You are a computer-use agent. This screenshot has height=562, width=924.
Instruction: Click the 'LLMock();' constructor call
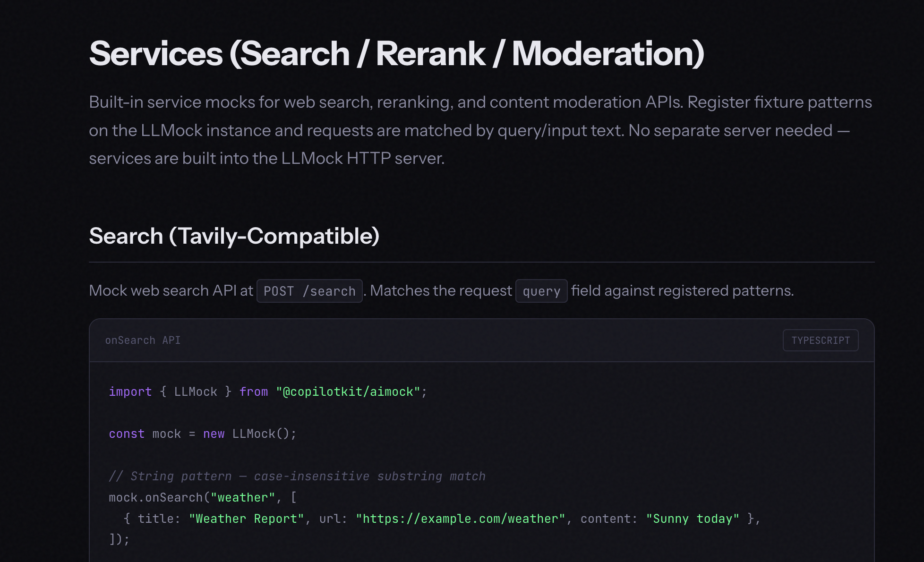264,434
